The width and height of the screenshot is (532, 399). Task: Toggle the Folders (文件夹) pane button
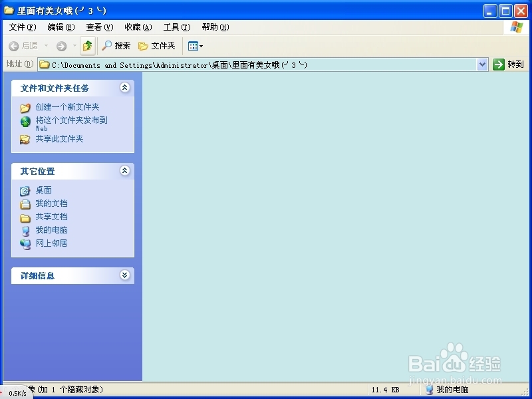pyautogui.click(x=157, y=45)
